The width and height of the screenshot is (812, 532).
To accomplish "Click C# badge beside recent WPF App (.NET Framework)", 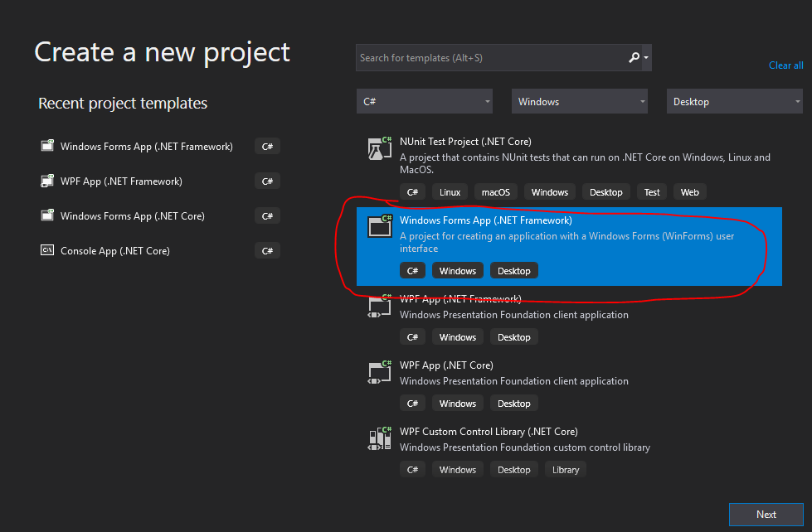I will pyautogui.click(x=267, y=181).
